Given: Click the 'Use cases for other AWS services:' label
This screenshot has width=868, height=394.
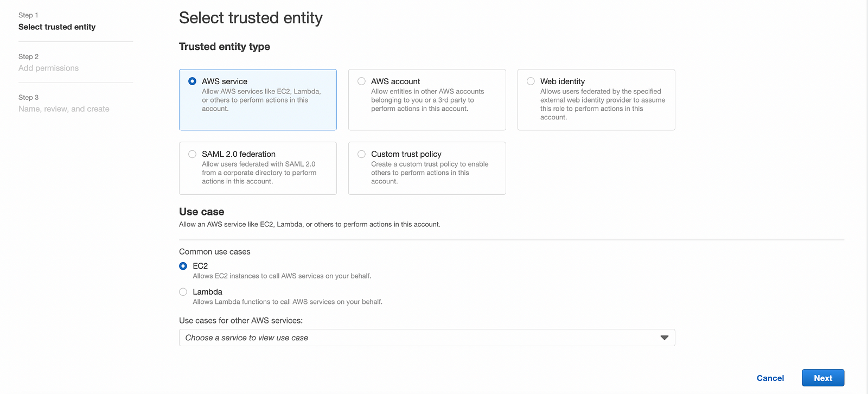Looking at the screenshot, I should pos(241,321).
